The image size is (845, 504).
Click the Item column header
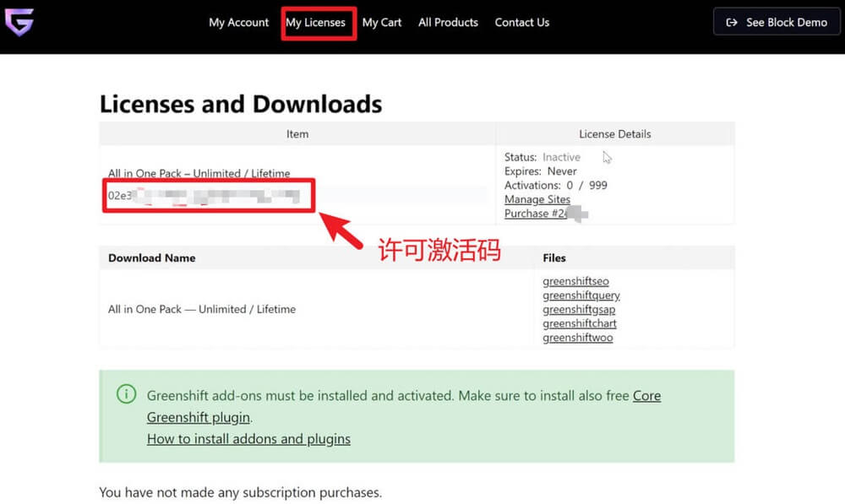(297, 133)
